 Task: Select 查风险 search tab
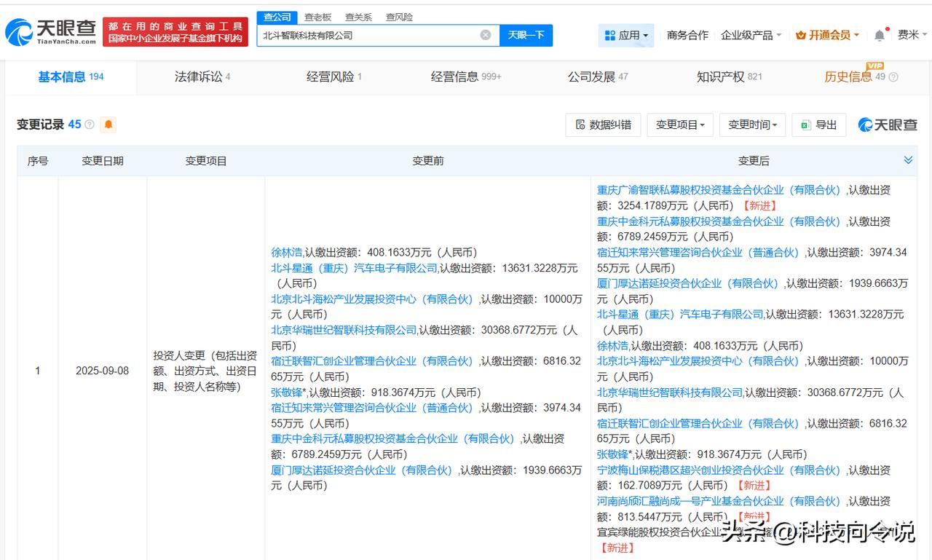click(399, 17)
